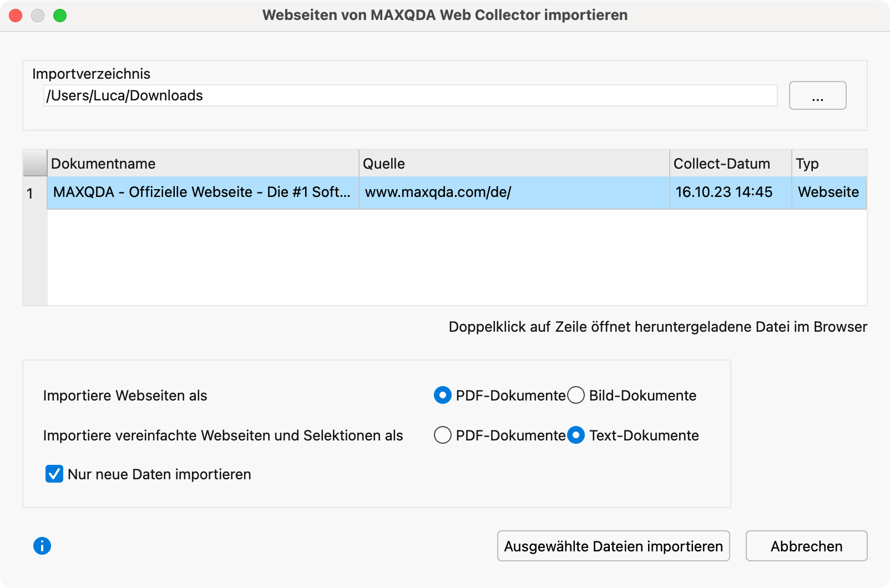Click the Webseite type cell

(x=828, y=192)
